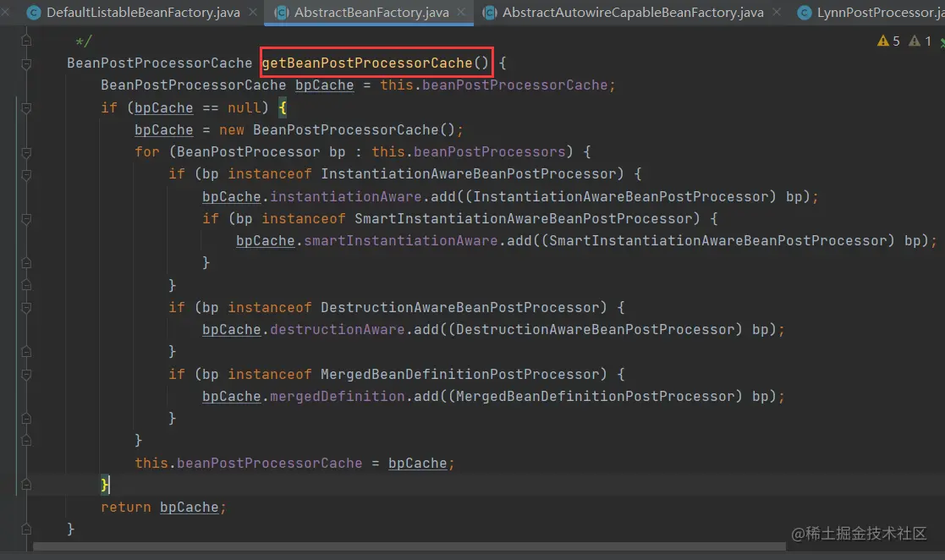
Task: Close AbstractAutowireCapableBeanFactory.java tab
Action: pos(777,12)
